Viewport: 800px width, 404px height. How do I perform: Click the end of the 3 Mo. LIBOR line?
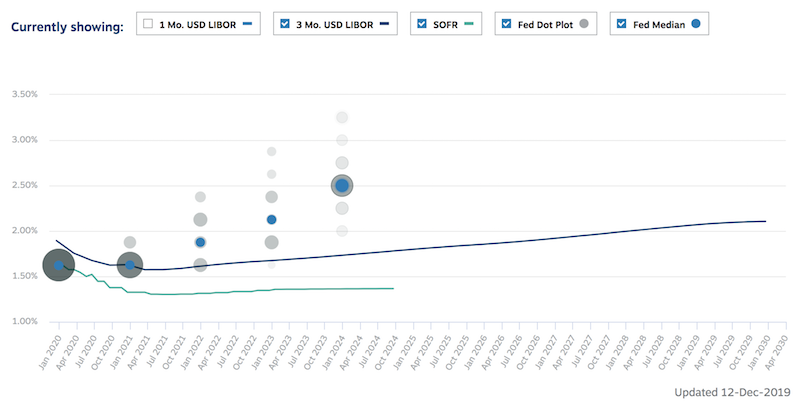pyautogui.click(x=765, y=221)
